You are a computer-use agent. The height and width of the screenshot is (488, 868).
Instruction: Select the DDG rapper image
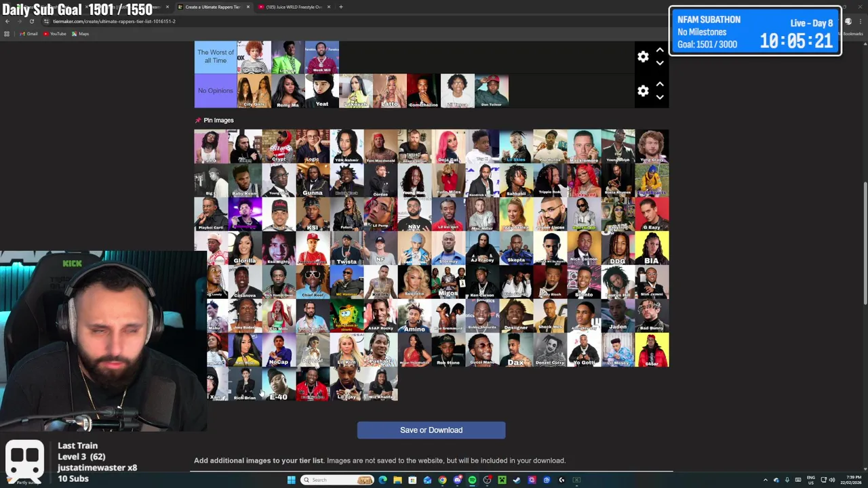coord(618,248)
